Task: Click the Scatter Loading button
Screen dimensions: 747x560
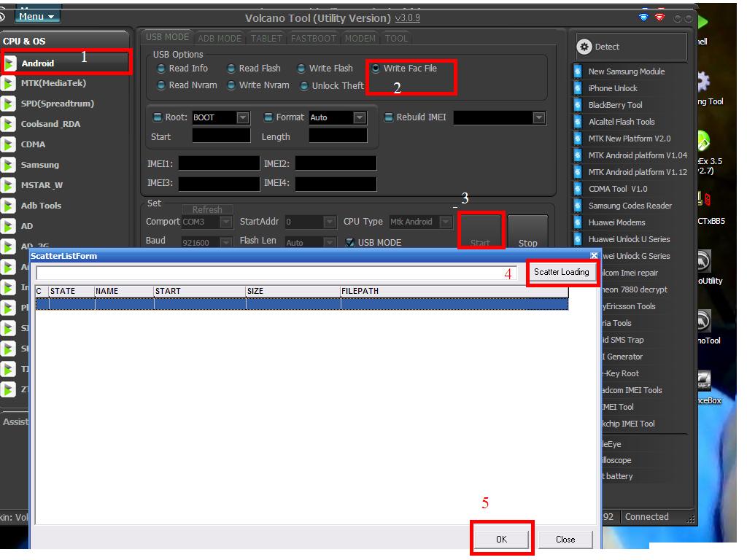Action: (x=561, y=272)
